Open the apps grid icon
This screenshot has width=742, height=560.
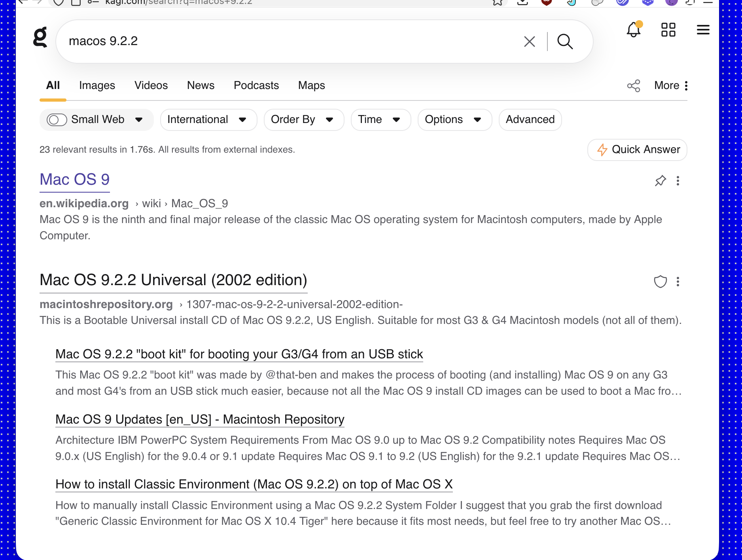[668, 30]
